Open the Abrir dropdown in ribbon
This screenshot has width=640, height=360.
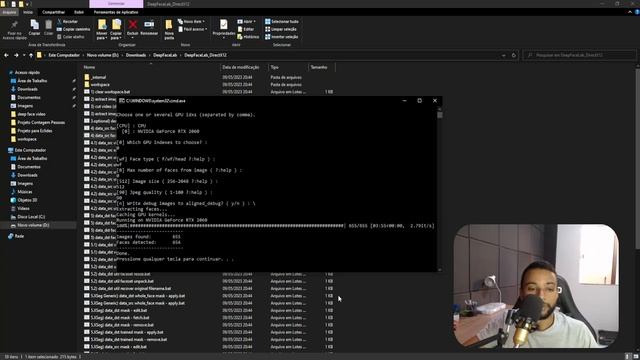247,22
